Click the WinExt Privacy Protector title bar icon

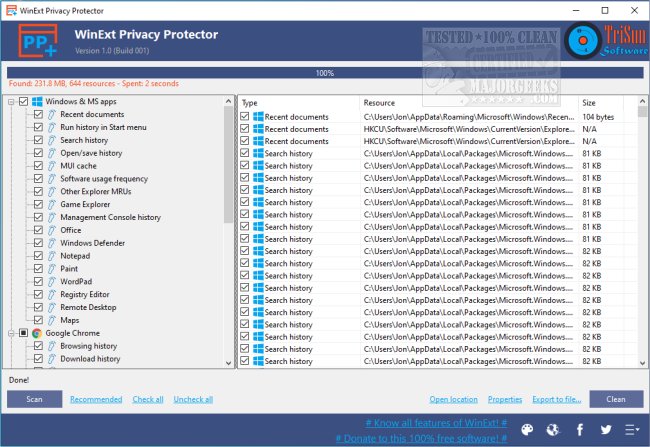pyautogui.click(x=11, y=10)
